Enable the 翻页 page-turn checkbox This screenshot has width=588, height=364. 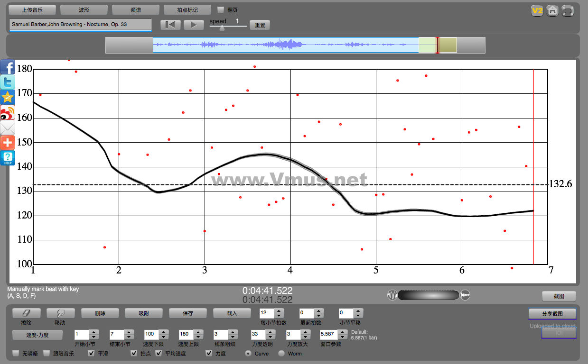pyautogui.click(x=221, y=9)
